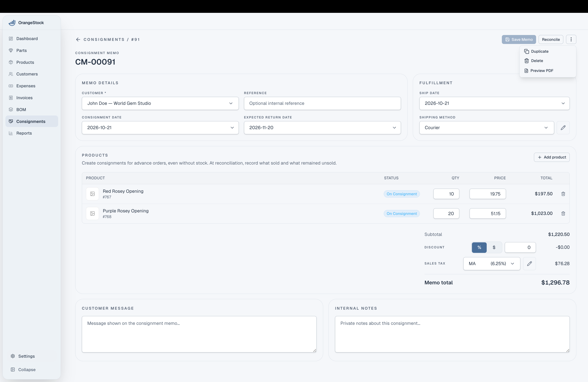588x382 pixels.
Task: Click the Customer Message text area
Action: [199, 334]
